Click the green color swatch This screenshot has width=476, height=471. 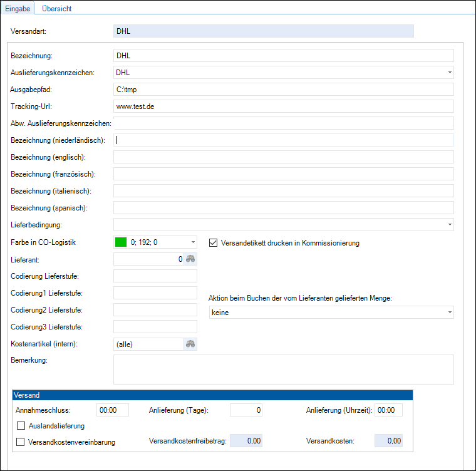[x=122, y=242]
